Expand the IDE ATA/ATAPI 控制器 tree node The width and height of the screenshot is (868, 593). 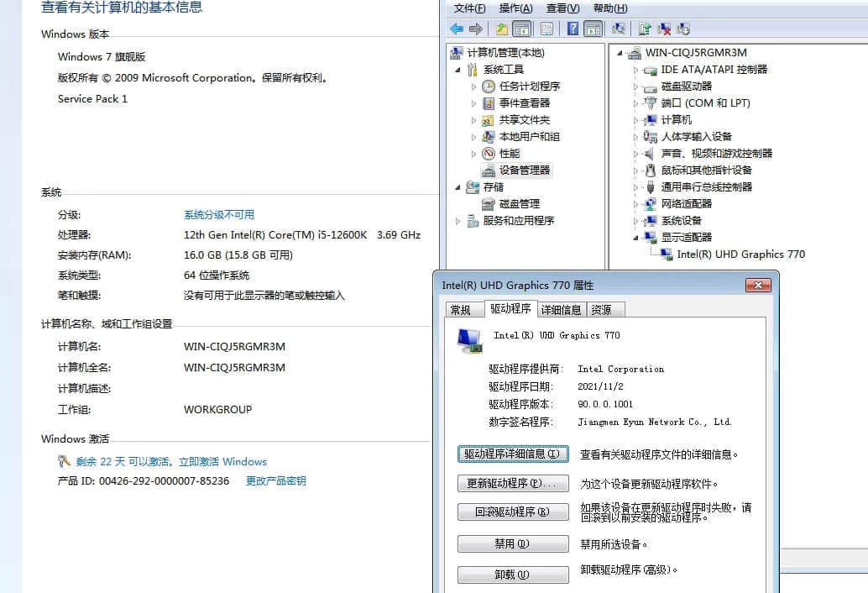coord(633,69)
